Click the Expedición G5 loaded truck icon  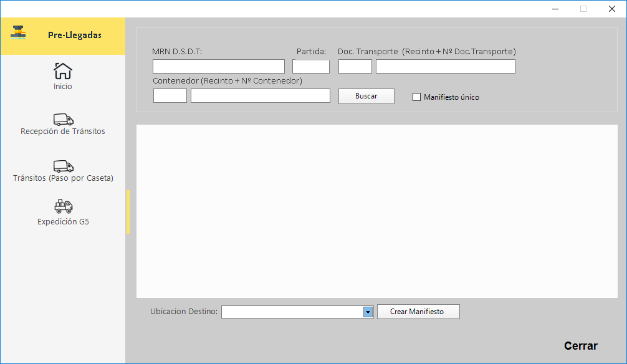63,206
